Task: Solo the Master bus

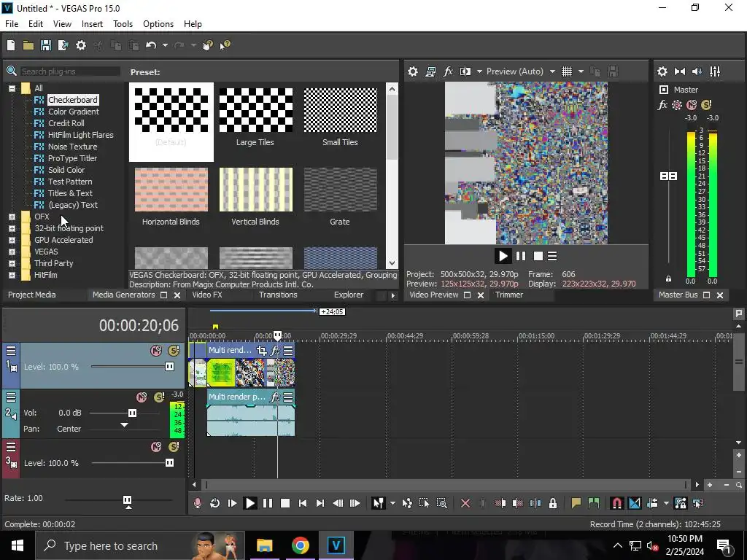Action: (x=706, y=105)
